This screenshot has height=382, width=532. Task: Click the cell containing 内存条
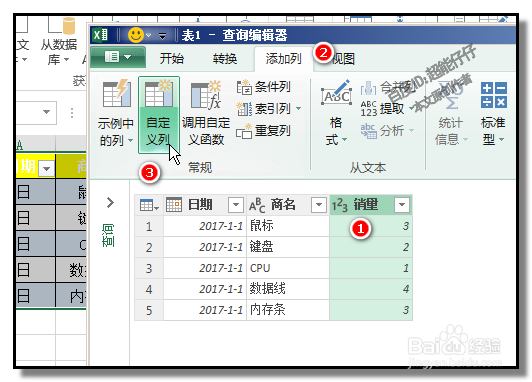pos(288,310)
